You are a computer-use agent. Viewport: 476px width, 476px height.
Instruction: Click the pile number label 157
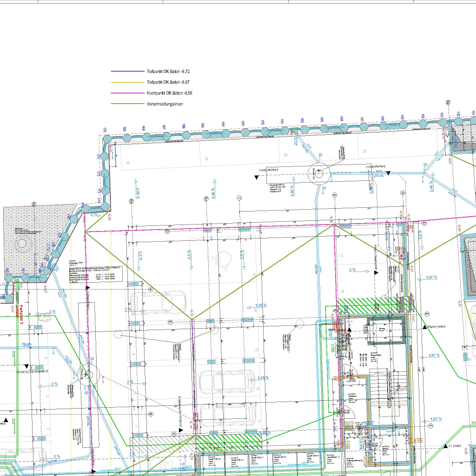362,119
